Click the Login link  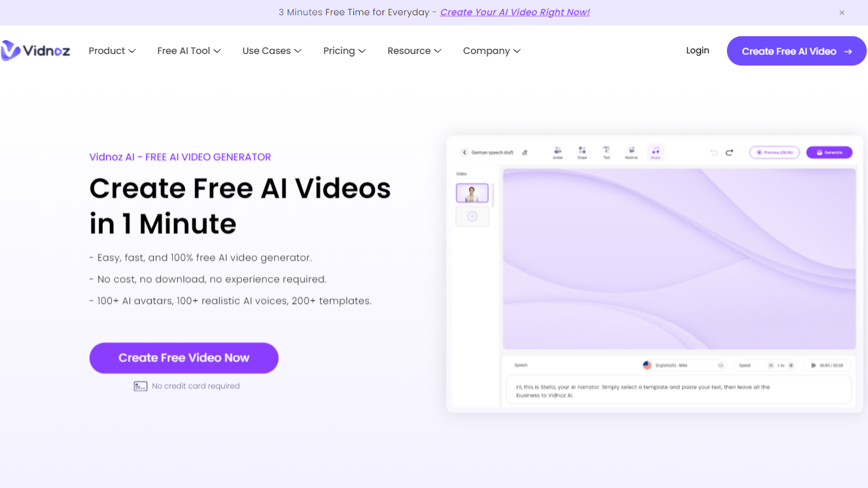(697, 51)
